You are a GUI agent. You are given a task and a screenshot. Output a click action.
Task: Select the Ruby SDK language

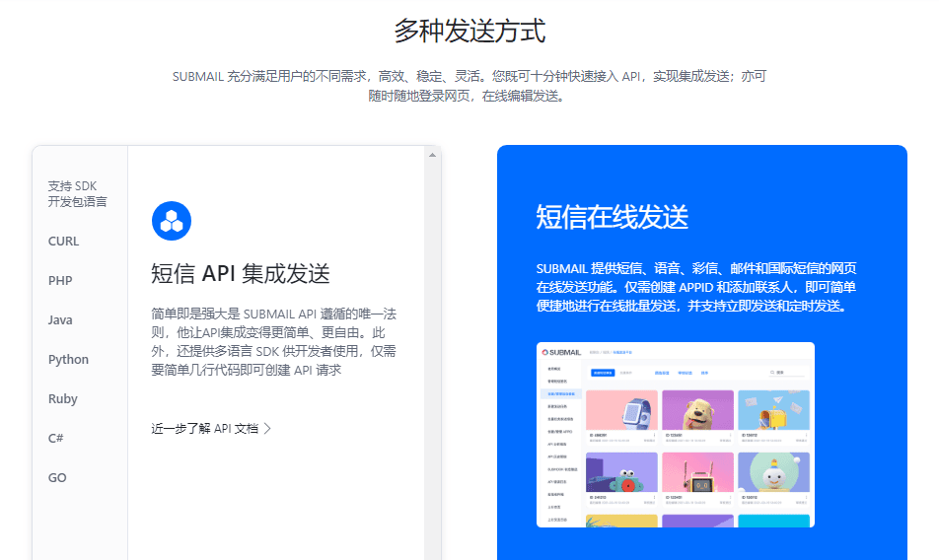(x=63, y=399)
